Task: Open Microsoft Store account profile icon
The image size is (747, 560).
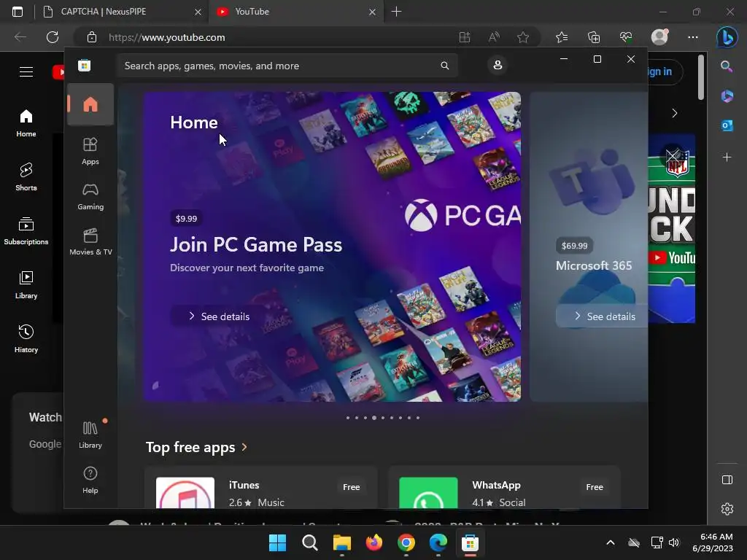Action: click(498, 65)
